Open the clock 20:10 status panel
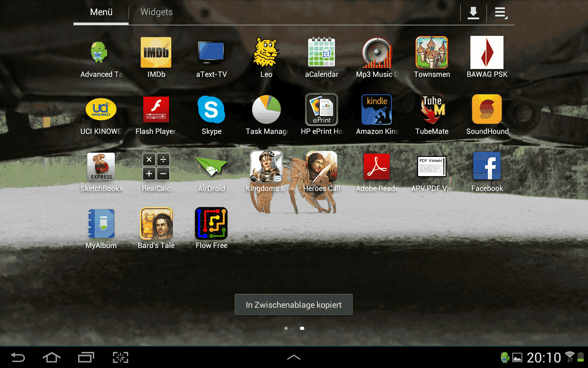588x368 pixels. 544,357
